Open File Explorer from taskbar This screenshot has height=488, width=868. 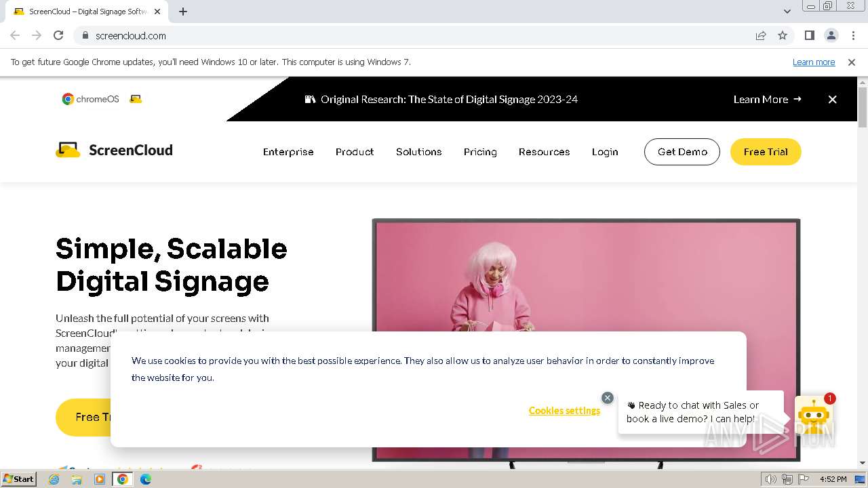click(77, 479)
